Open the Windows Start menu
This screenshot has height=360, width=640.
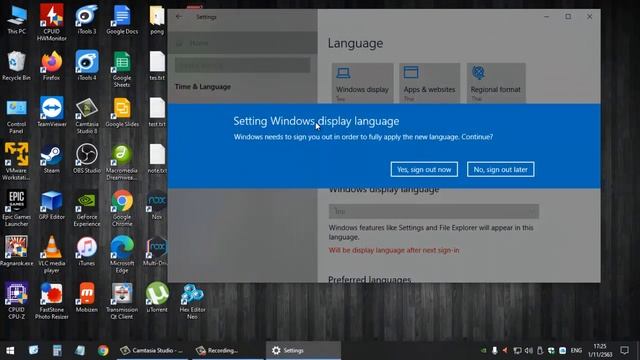click(10, 351)
